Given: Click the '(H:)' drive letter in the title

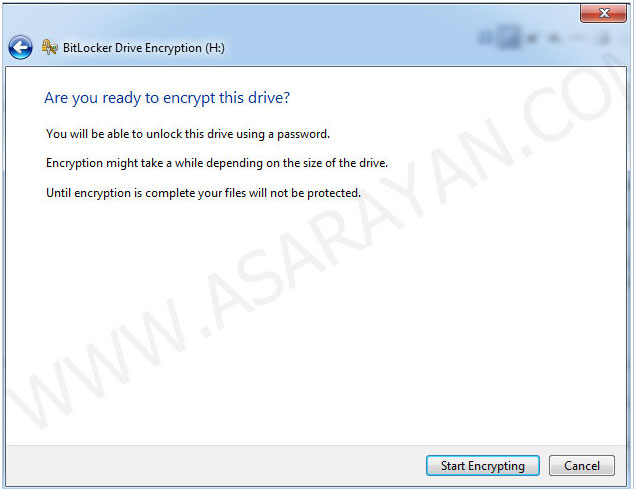Looking at the screenshot, I should [x=215, y=48].
